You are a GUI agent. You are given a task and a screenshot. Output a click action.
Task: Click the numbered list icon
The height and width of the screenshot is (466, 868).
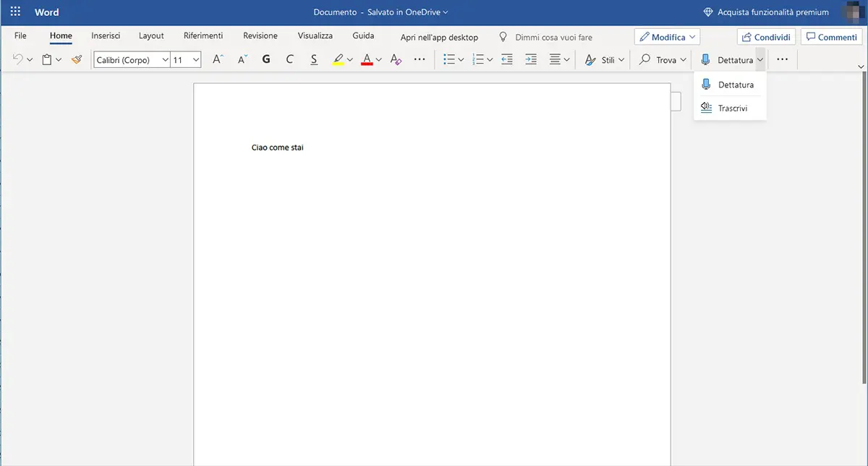[477, 60]
